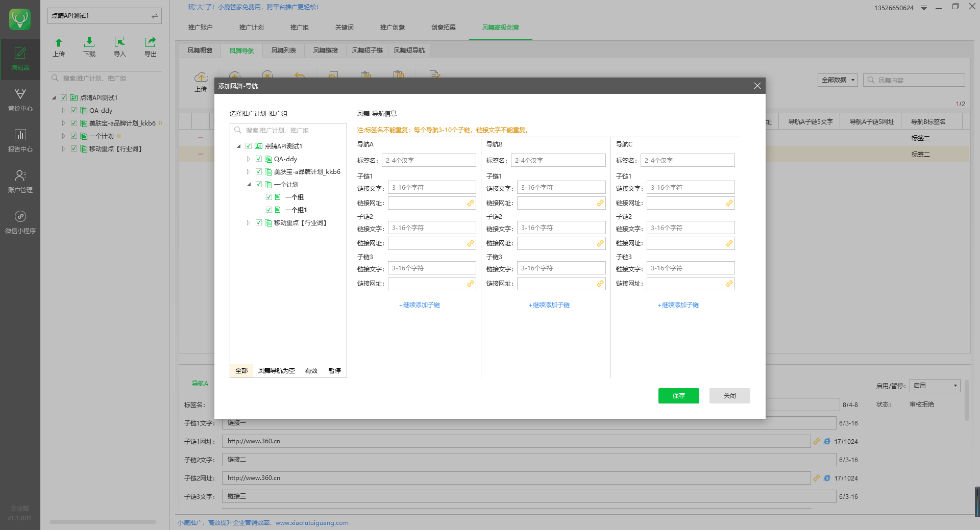The height and width of the screenshot is (530, 980).
Task: Click 导航A 标签名 input field
Action: 429,160
